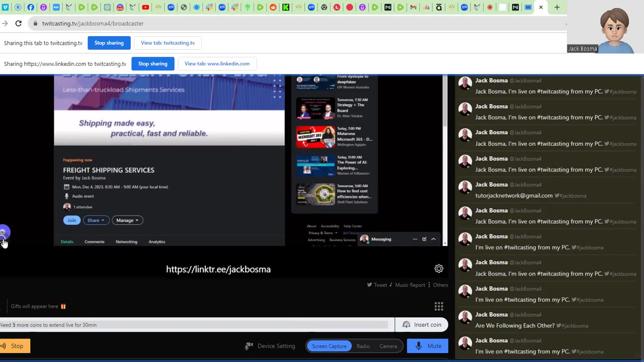Image resolution: width=644 pixels, height=362 pixels.
Task: Open the AOL 645 mail browser tab
Action: click(x=120, y=8)
